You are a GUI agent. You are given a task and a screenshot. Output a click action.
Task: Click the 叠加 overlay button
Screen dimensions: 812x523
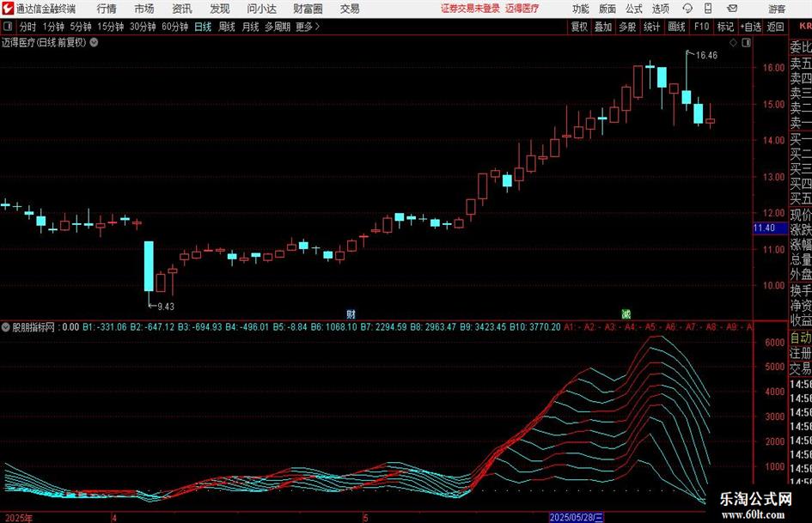[x=603, y=27]
